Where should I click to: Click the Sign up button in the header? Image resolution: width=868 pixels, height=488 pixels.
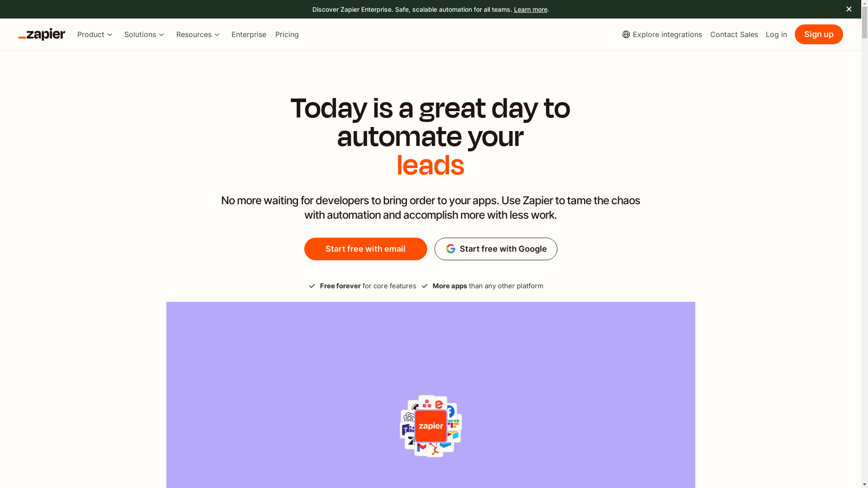819,34
